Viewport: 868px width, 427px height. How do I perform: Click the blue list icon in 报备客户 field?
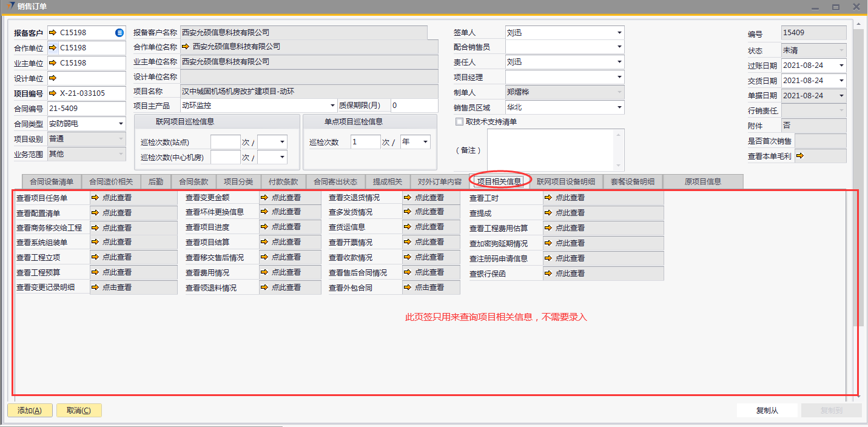pos(119,33)
